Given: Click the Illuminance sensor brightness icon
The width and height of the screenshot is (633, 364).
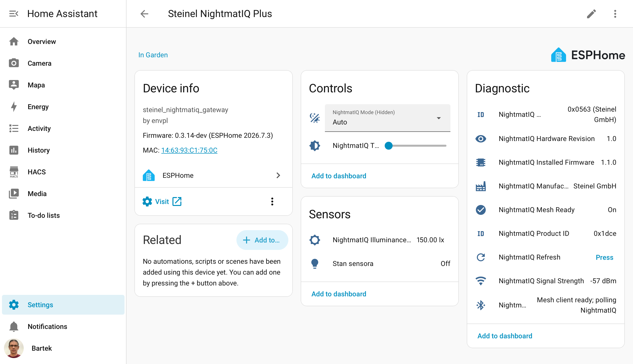Looking at the screenshot, I should [315, 240].
